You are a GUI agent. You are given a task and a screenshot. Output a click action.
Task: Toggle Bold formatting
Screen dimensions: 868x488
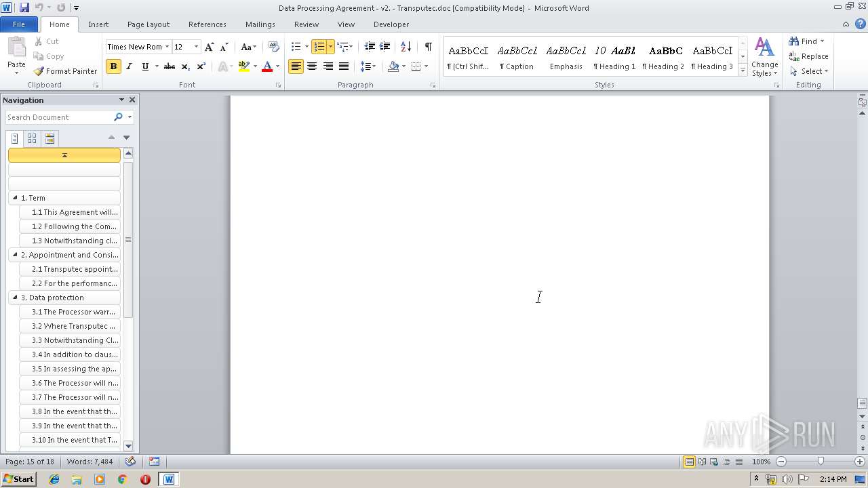coord(113,66)
